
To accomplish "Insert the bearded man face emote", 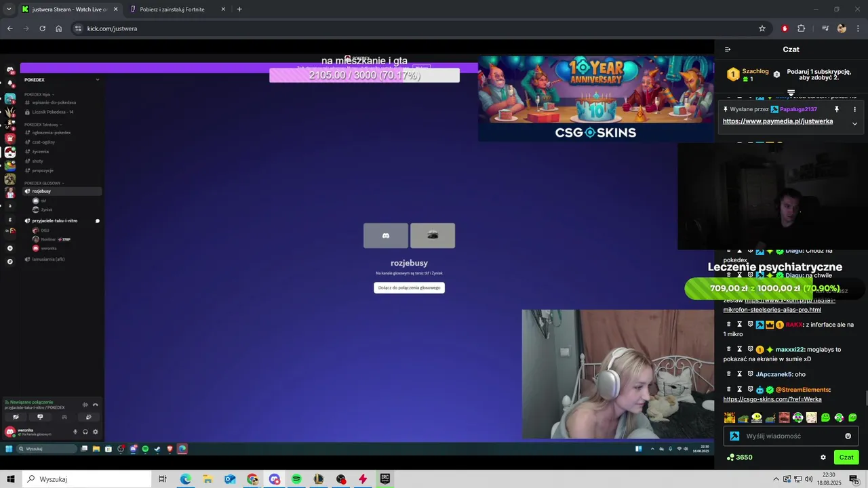I will tap(784, 418).
